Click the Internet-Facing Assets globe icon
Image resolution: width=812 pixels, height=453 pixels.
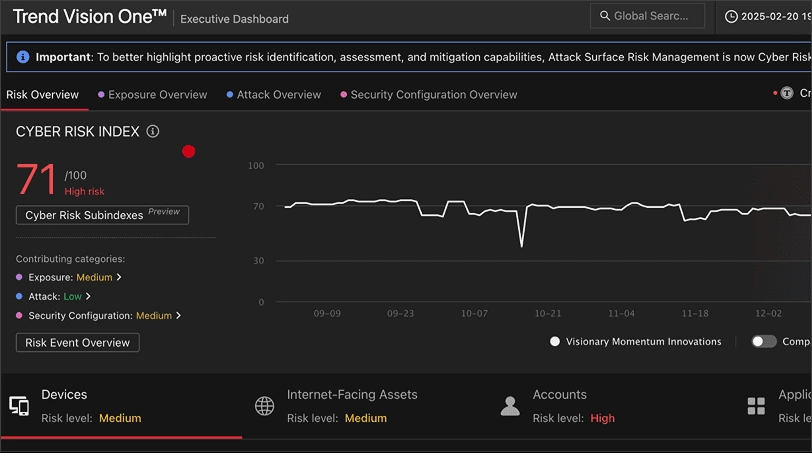tap(265, 406)
